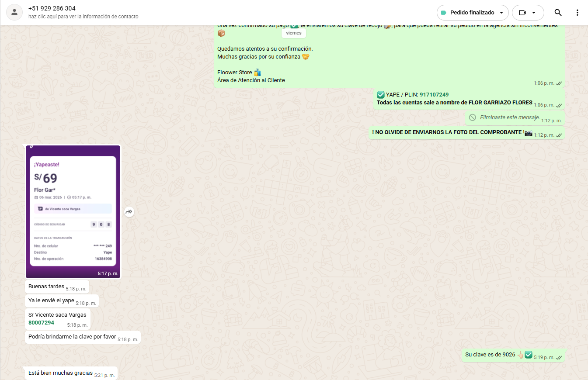The width and height of the screenshot is (588, 380).
Task: Open the three-dot chat menu
Action: (577, 13)
